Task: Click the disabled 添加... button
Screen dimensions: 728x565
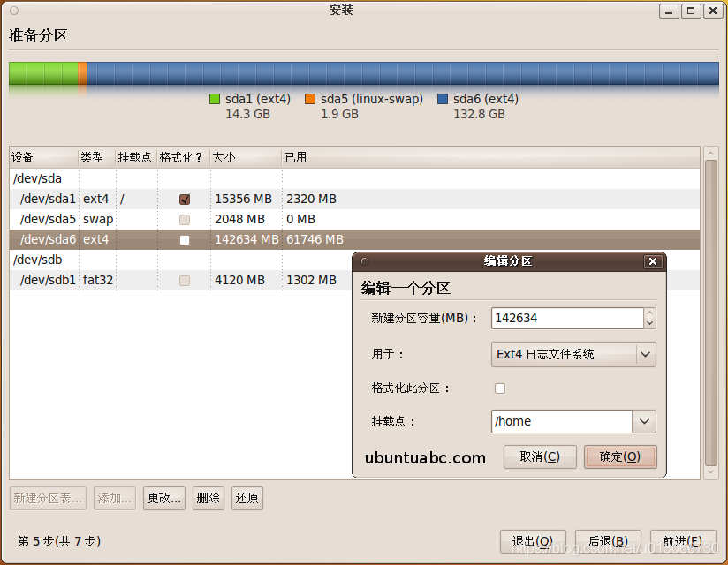Action: point(115,498)
